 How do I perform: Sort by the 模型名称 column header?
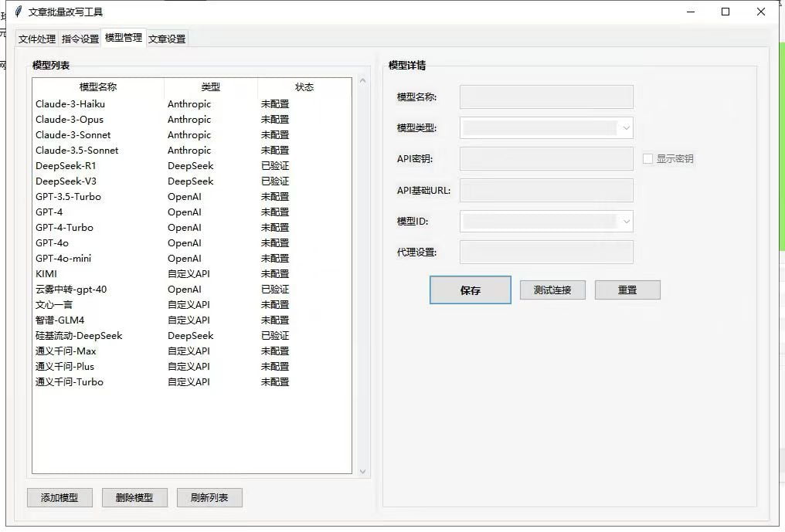pyautogui.click(x=98, y=87)
